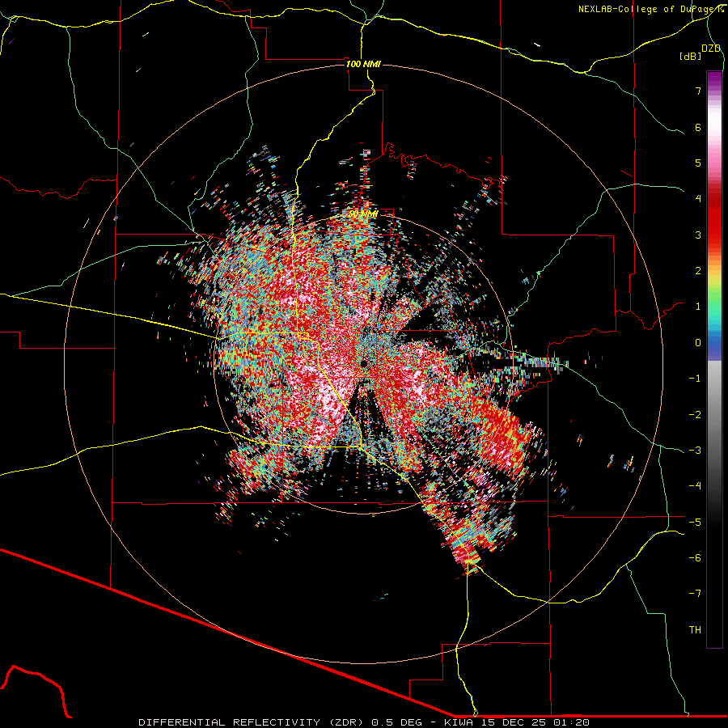Click the -7 value on color scale
The image size is (728, 728).
coord(695,594)
